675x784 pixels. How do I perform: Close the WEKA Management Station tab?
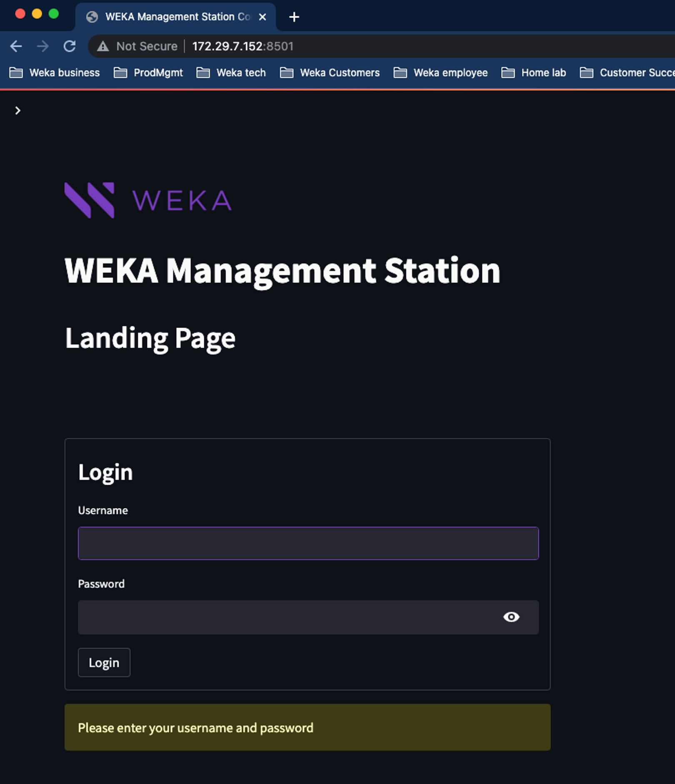pyautogui.click(x=262, y=17)
